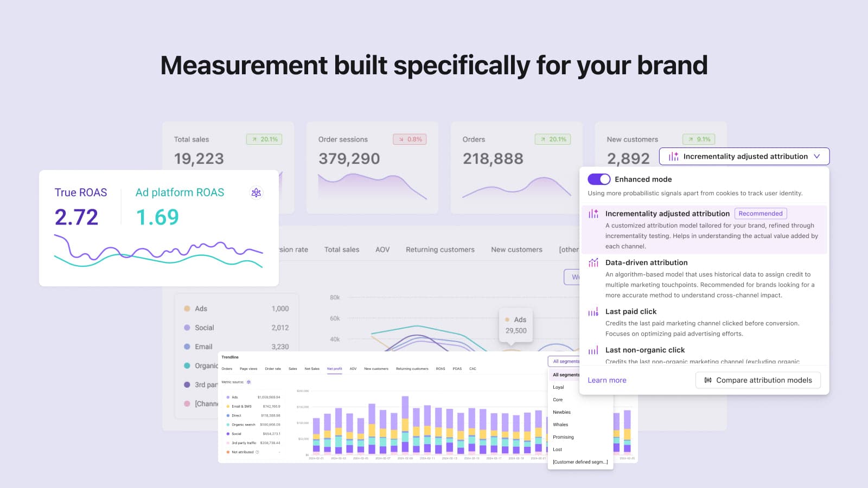Click the Incrementality adjusted attribution sparkle-bars icon
Viewport: 868px width, 488px height.
point(593,214)
